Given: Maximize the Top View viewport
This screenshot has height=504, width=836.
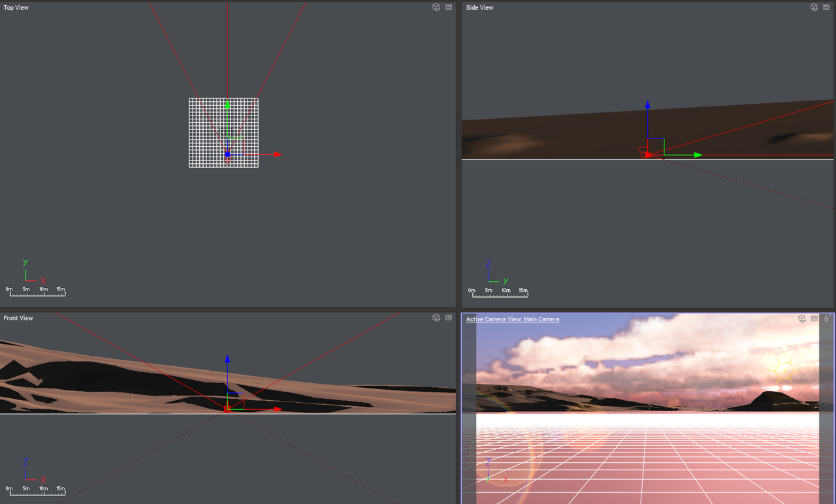Looking at the screenshot, I should 449,7.
